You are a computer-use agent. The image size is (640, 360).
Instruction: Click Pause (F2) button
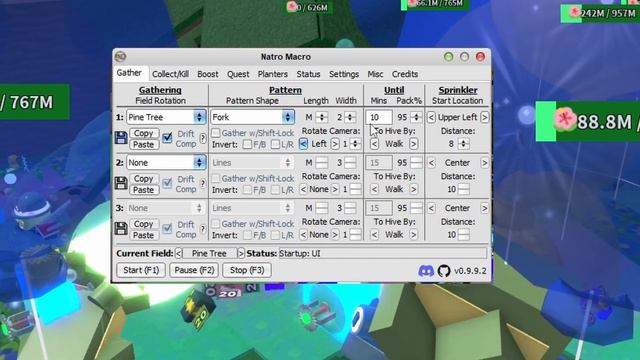(x=194, y=270)
